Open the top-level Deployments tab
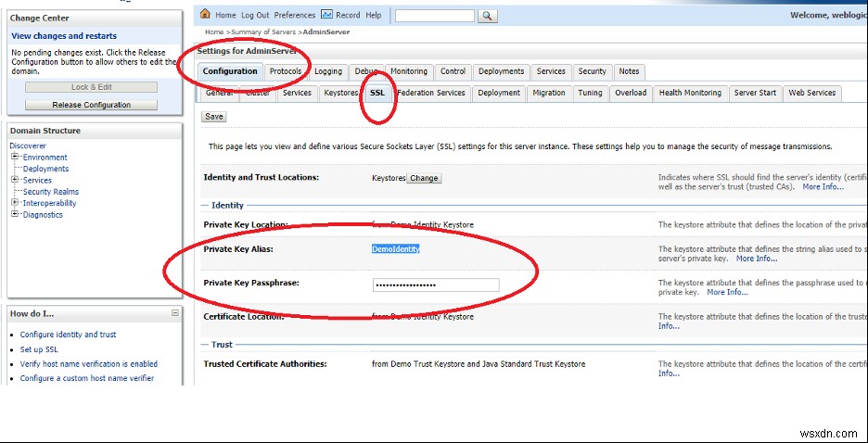The height and width of the screenshot is (443, 868). 501,71
